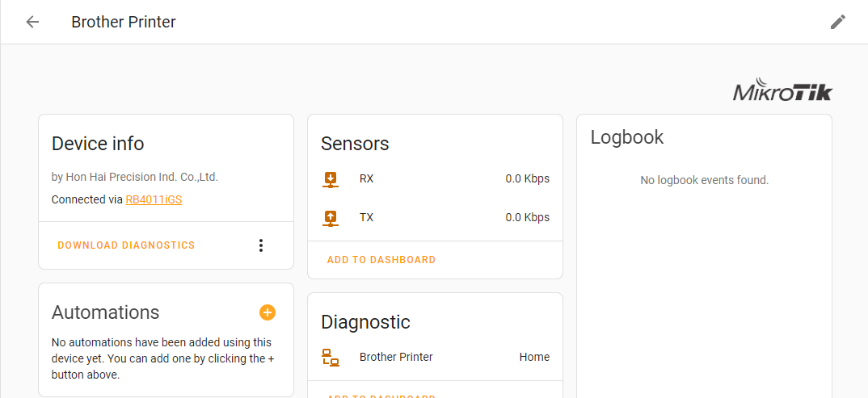Select the Brother Printer diagnostic entity label
This screenshot has width=868, height=398.
(396, 357)
